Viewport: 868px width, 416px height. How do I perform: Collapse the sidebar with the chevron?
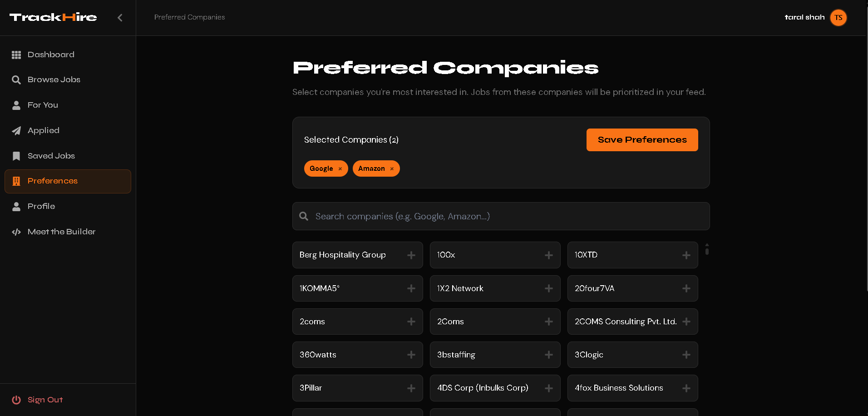(x=120, y=18)
